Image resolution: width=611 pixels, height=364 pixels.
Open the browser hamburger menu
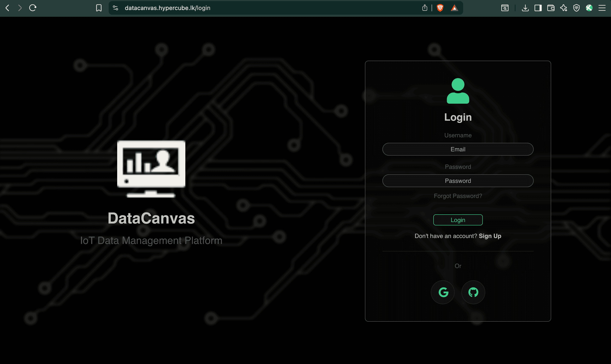click(x=602, y=8)
